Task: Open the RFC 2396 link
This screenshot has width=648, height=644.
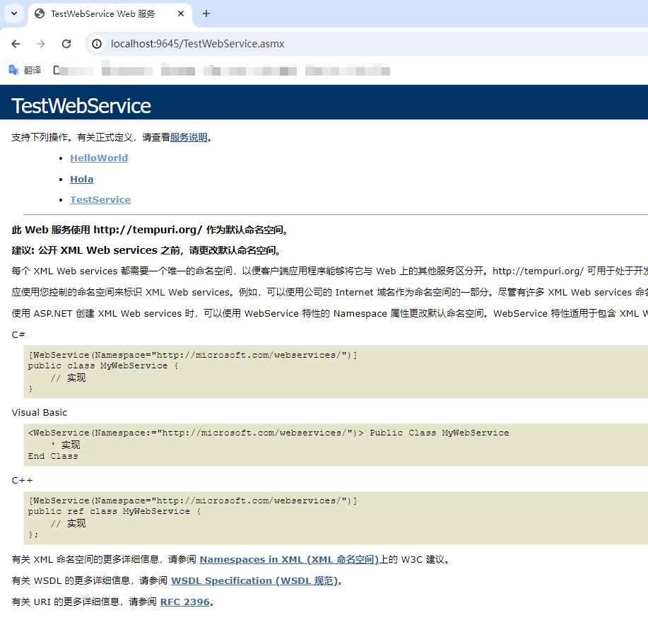Action: (x=185, y=602)
